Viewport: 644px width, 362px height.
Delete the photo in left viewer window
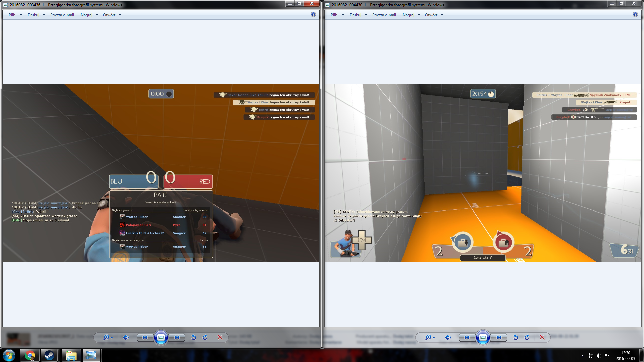220,337
